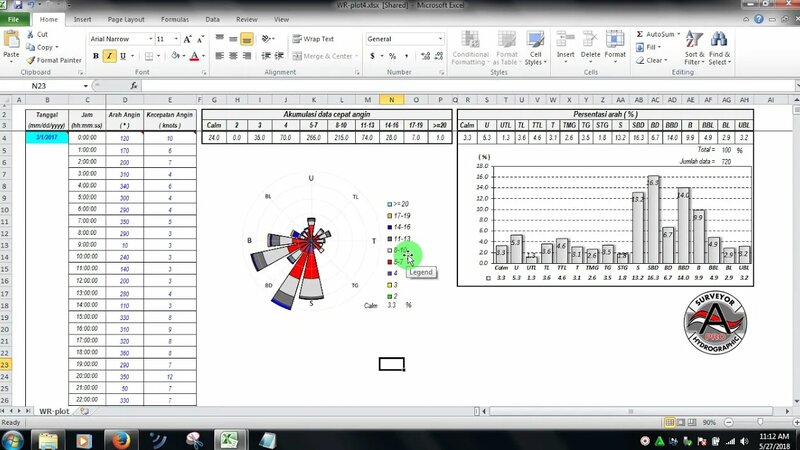Click the Delete cells icon
This screenshot has height=450, width=800.
590,40
